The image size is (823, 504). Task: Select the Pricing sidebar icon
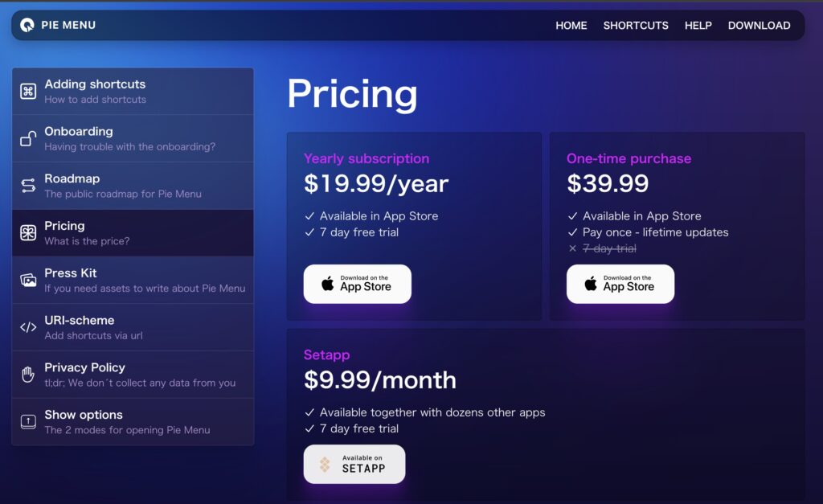click(28, 232)
